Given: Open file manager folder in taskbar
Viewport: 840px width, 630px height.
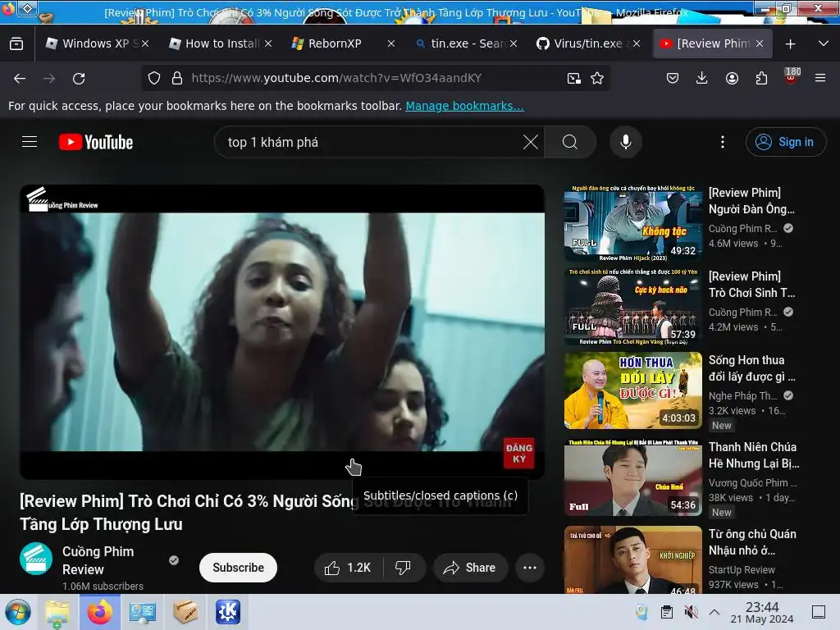Looking at the screenshot, I should 57,612.
